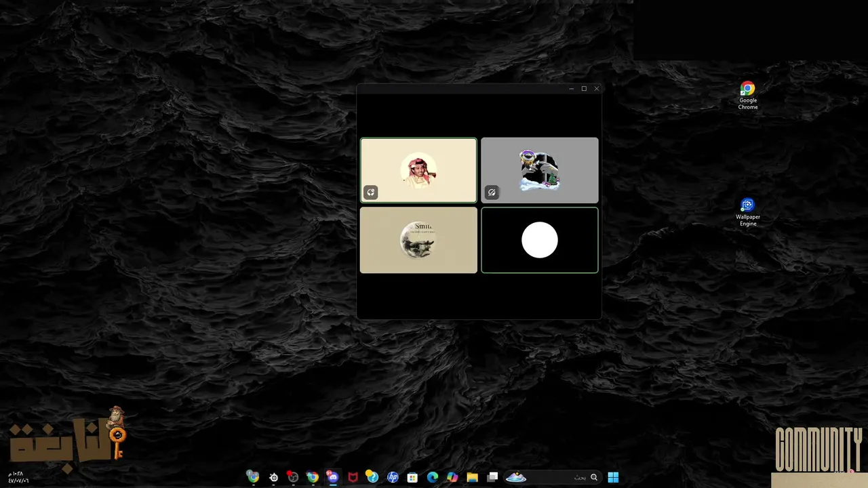Open Microsoft Store from the taskbar

click(412, 477)
